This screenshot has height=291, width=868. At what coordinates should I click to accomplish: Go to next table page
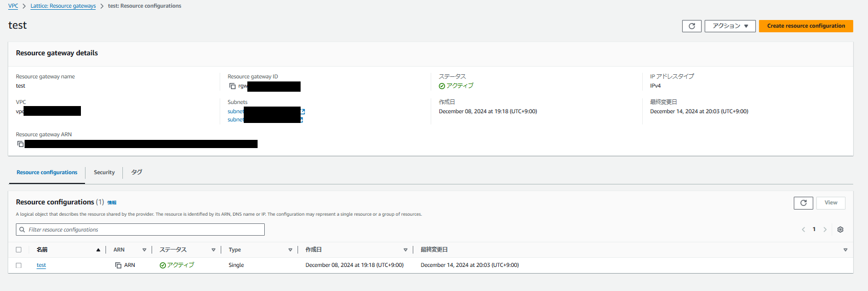pyautogui.click(x=824, y=230)
